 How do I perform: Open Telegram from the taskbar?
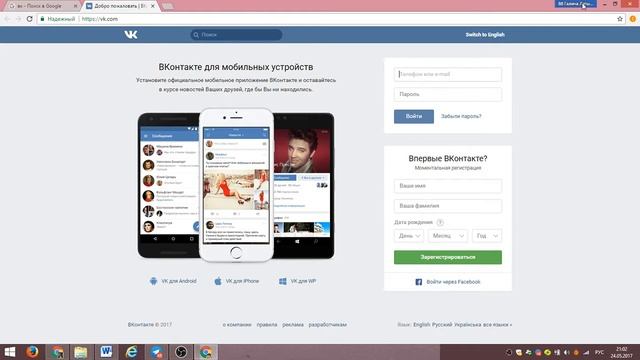click(156, 352)
